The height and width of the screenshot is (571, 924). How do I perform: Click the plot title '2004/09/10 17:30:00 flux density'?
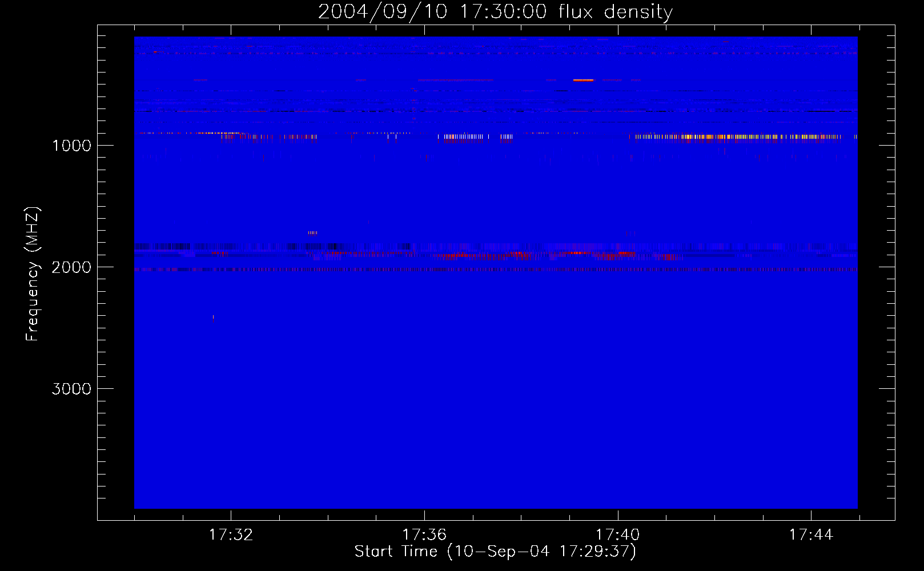pos(495,11)
